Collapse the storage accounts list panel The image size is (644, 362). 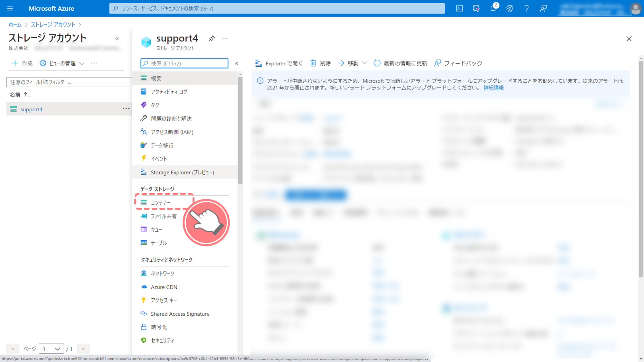117,39
